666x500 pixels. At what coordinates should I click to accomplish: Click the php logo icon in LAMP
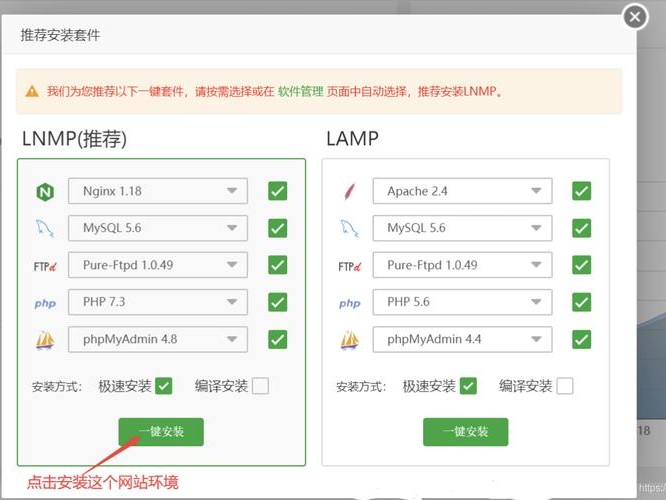point(350,303)
